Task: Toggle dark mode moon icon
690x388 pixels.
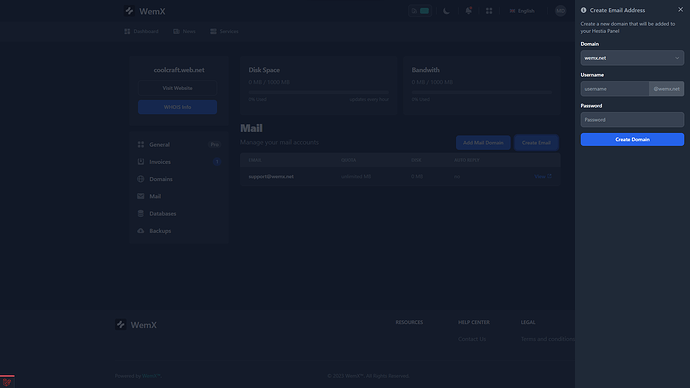Action: click(x=446, y=11)
